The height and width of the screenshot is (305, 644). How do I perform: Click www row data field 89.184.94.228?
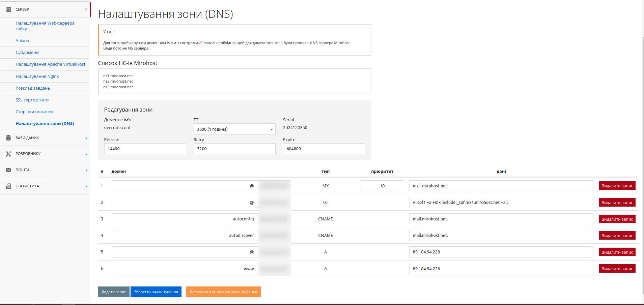(x=501, y=269)
